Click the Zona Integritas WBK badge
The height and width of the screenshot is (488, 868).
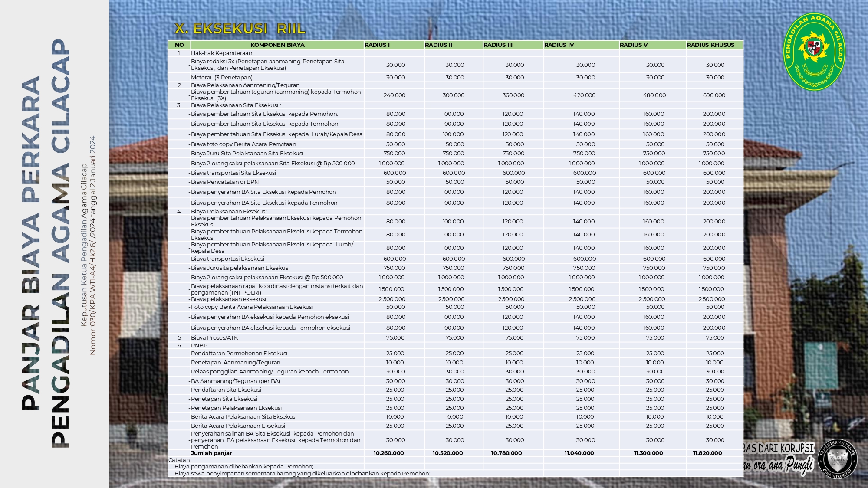837,459
